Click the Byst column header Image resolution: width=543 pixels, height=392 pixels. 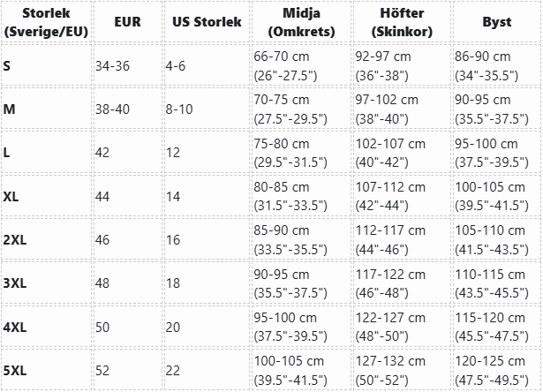coord(496,21)
